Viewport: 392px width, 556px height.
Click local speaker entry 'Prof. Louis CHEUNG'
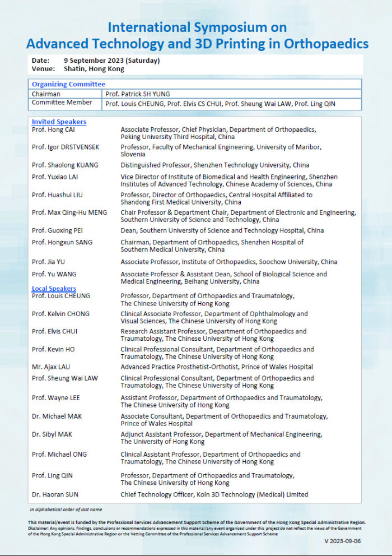click(61, 296)
